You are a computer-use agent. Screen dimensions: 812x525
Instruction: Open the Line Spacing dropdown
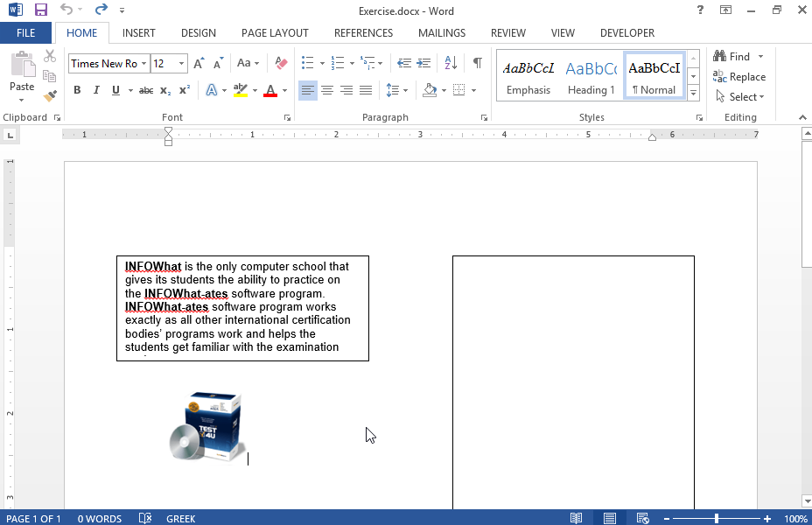[x=397, y=91]
